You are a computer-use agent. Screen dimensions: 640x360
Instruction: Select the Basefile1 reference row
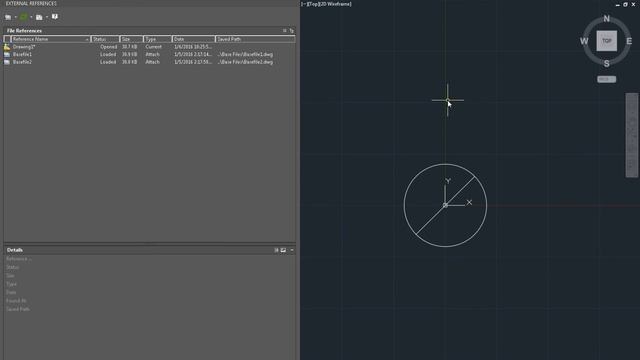coord(149,54)
